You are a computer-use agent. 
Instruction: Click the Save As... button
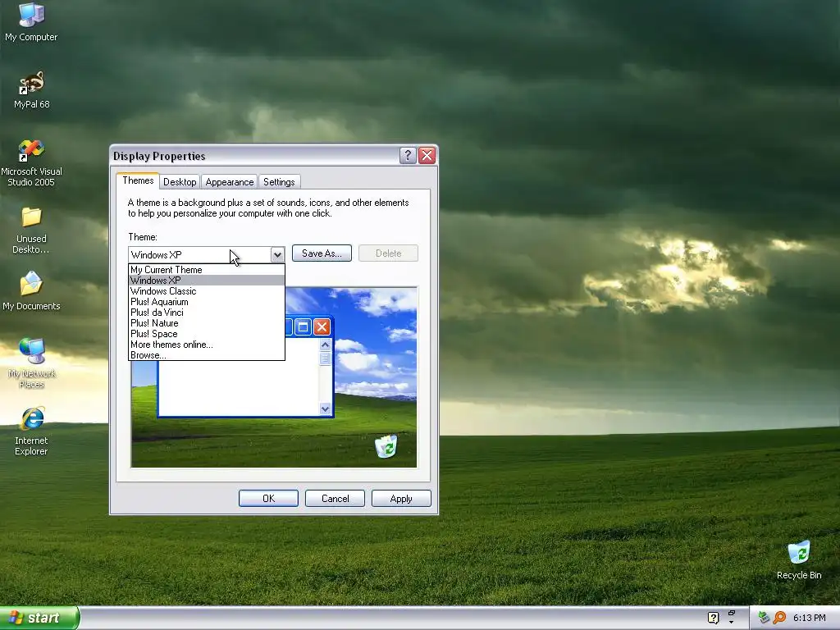(322, 253)
